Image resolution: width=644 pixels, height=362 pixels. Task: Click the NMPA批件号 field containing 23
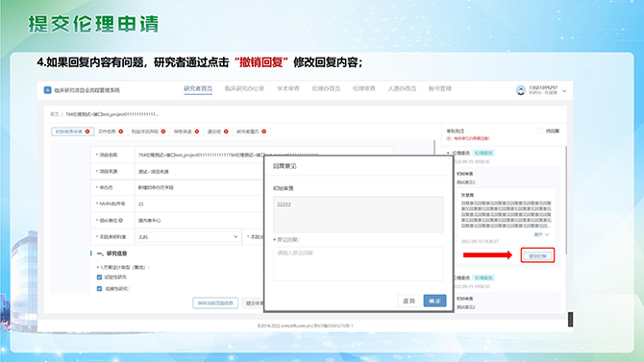point(199,204)
